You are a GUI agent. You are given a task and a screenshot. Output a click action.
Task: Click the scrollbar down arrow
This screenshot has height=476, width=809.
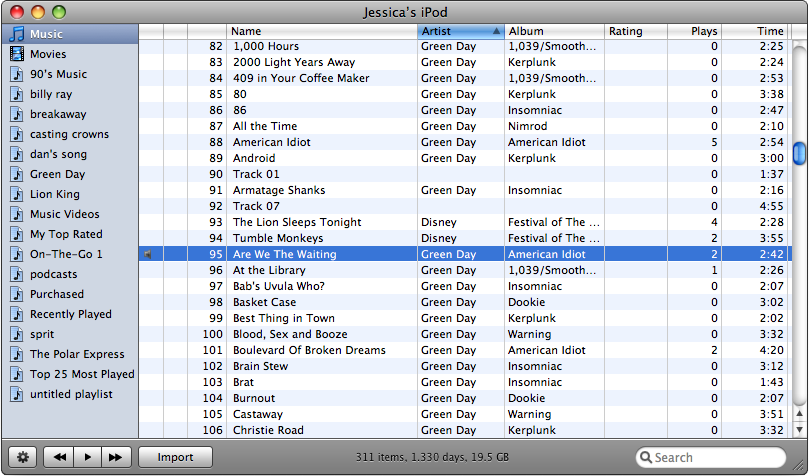pos(799,429)
